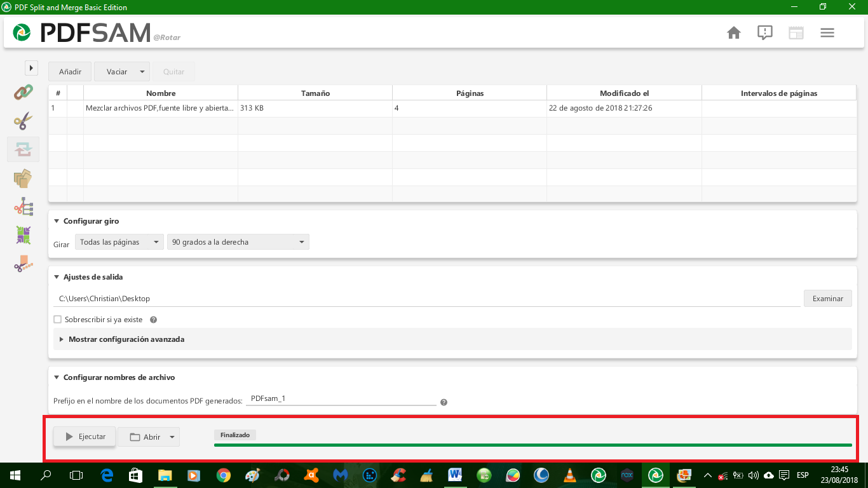Screen dimensions: 868x488
Task: Open volume control in system tray
Action: click(x=754, y=475)
